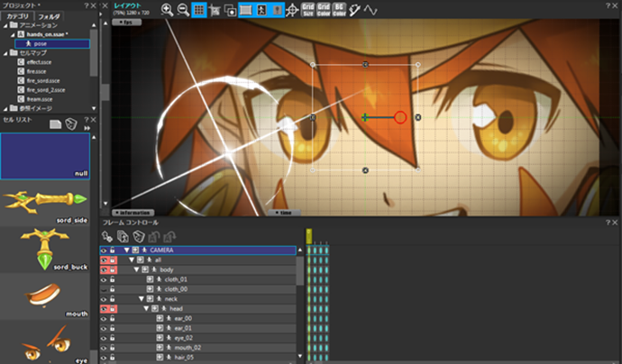Viewport: 622px width, 364px height.
Task: Switch to the カテゴリ tab
Action: click(17, 16)
